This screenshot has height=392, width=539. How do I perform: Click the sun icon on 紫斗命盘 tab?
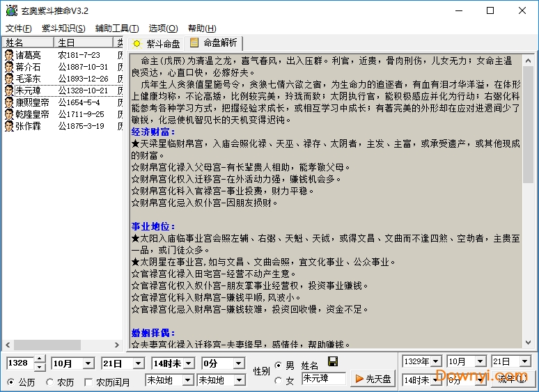(137, 43)
